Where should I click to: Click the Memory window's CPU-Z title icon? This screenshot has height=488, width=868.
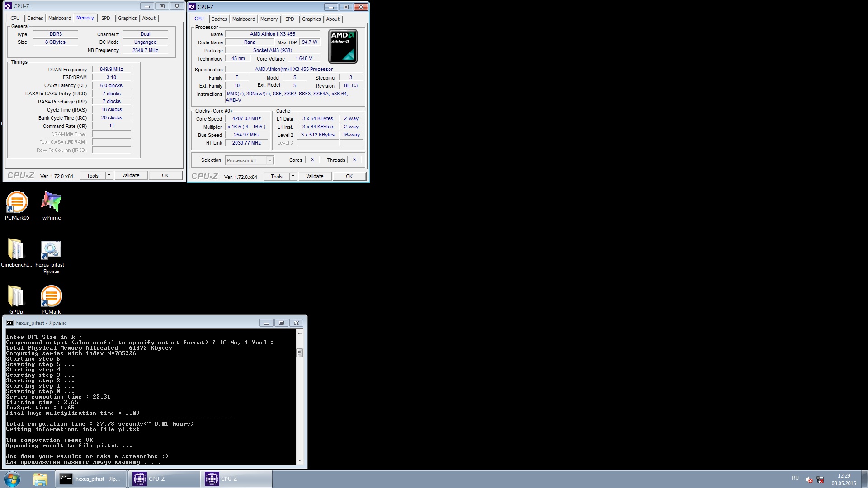[x=8, y=6]
